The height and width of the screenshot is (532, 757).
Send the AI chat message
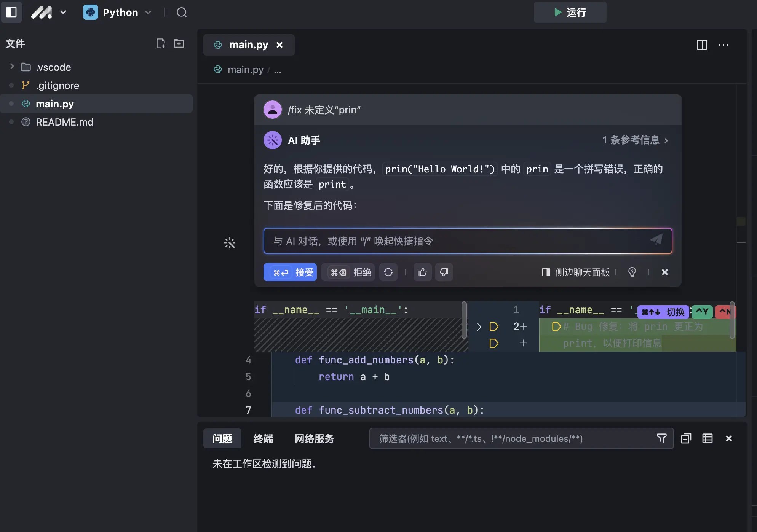tap(656, 240)
